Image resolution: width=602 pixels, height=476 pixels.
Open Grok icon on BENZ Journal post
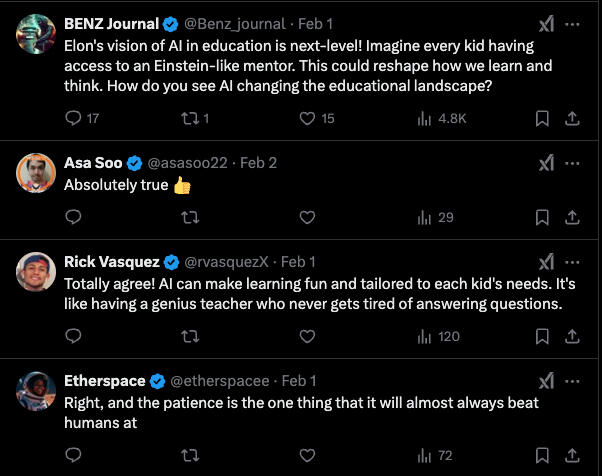(x=546, y=24)
